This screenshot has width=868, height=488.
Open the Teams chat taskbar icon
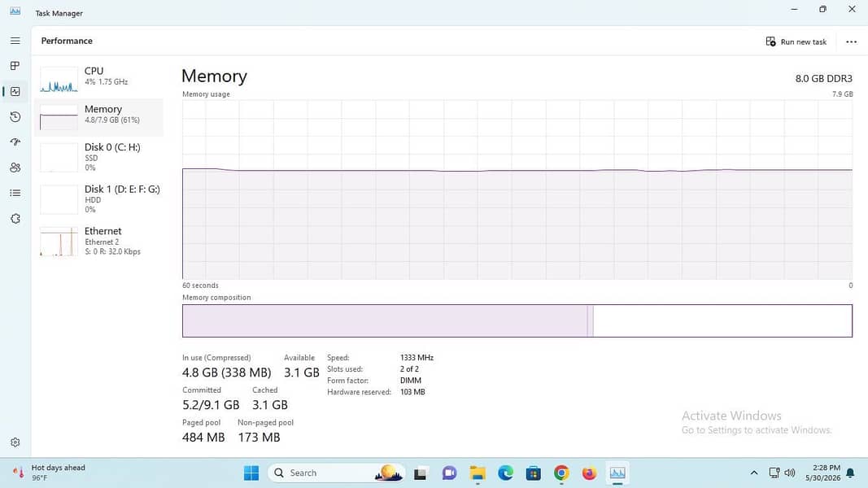(x=449, y=473)
